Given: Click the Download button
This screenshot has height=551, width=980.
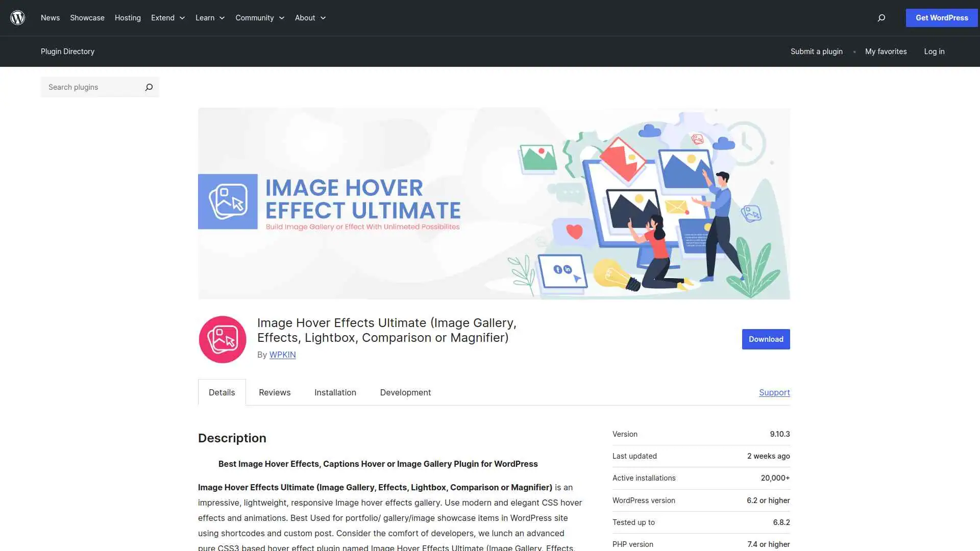Looking at the screenshot, I should 766,339.
